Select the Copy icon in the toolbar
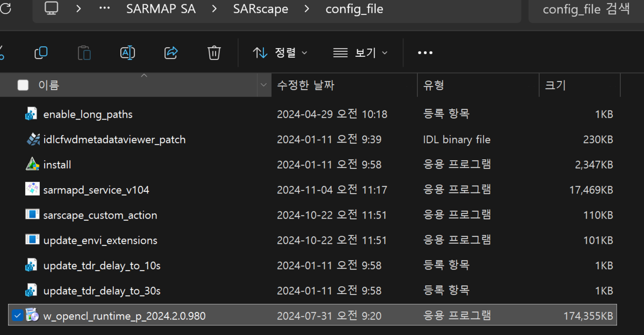Image resolution: width=644 pixels, height=335 pixels. pyautogui.click(x=41, y=53)
